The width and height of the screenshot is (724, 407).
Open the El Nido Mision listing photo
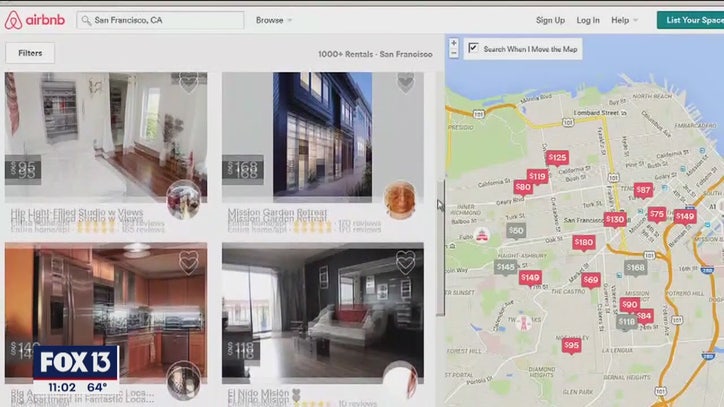[x=322, y=313]
